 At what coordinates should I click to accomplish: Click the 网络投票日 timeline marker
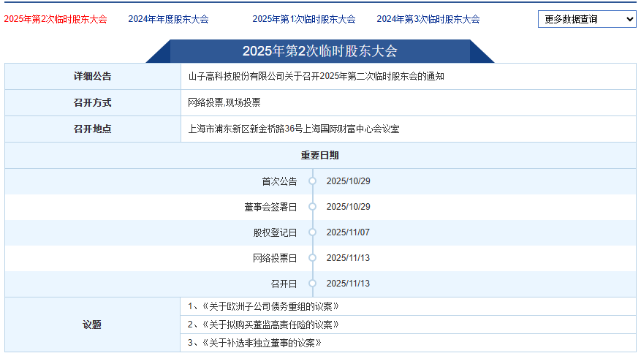[x=313, y=258]
